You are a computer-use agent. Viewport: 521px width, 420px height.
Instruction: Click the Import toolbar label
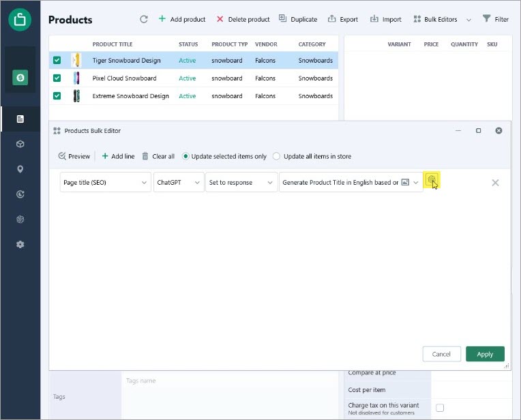pyautogui.click(x=391, y=19)
